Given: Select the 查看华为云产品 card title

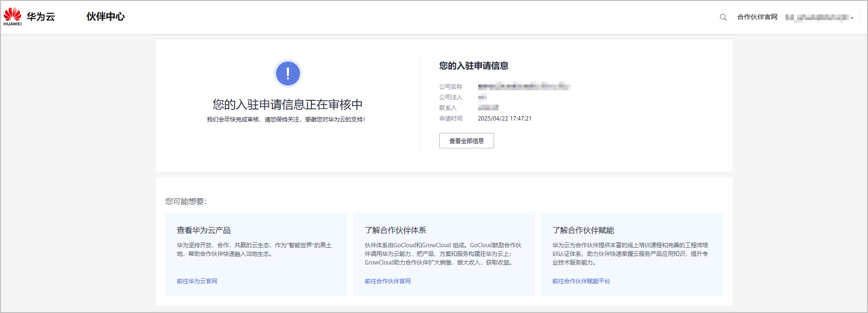Looking at the screenshot, I should pyautogui.click(x=204, y=230).
